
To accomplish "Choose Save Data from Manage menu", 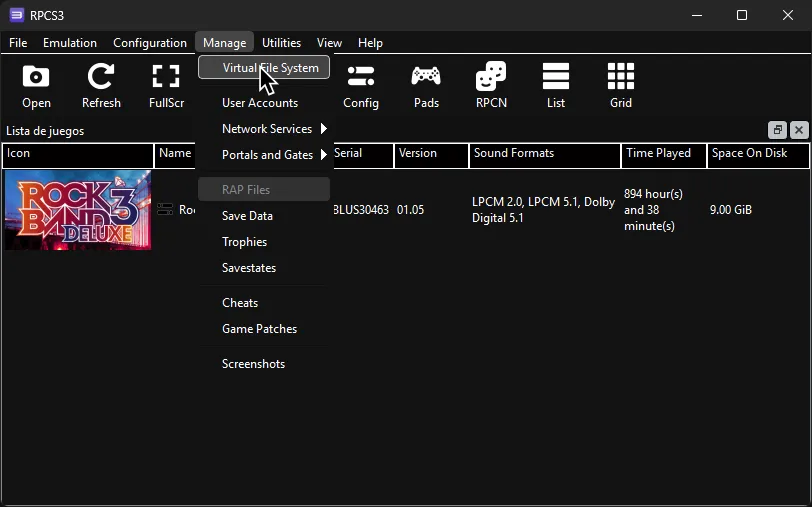I will tap(264, 215).
